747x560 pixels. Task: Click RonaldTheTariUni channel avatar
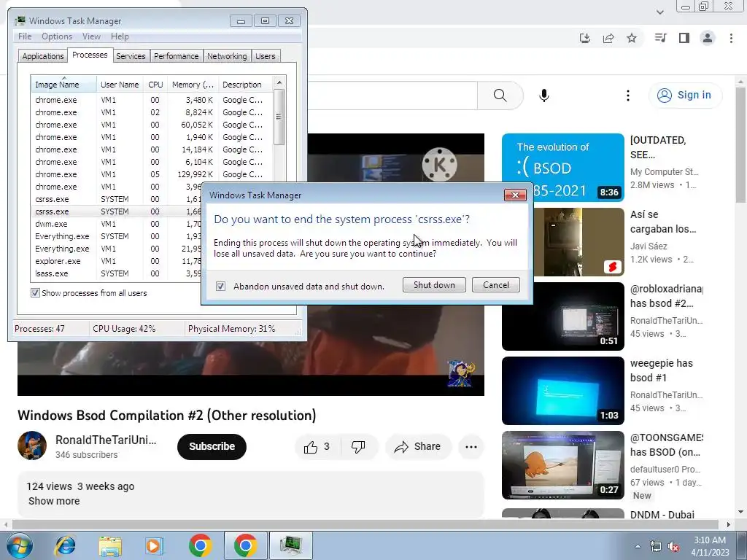coord(32,446)
